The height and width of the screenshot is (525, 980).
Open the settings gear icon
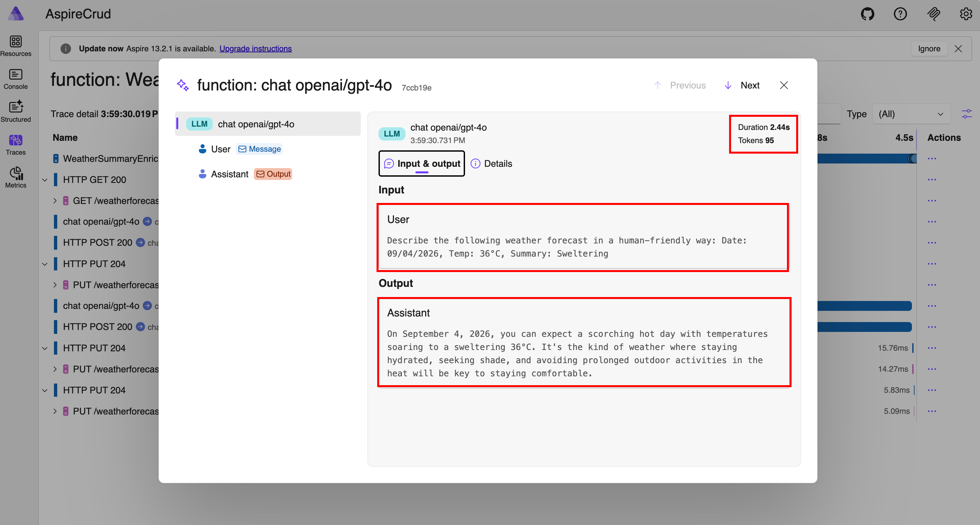tap(966, 14)
